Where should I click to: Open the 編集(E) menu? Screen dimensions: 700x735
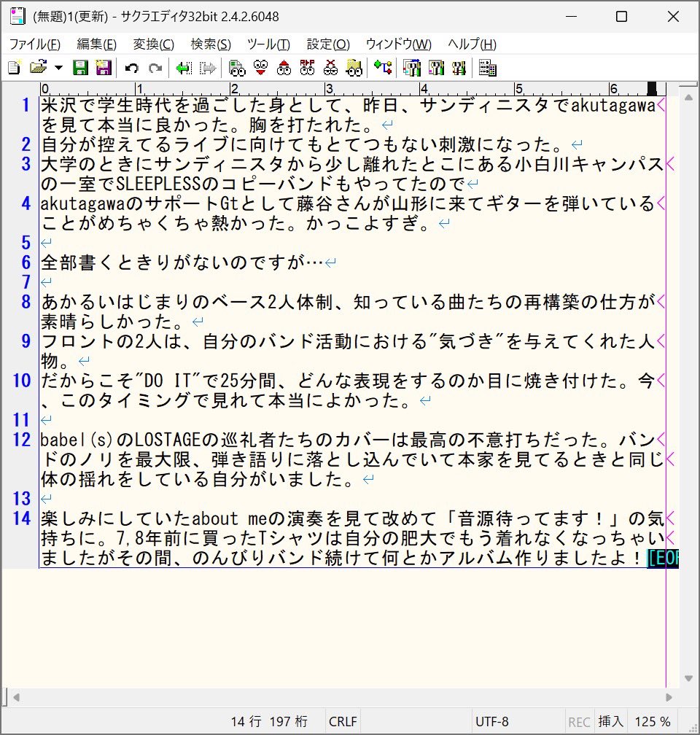pos(96,44)
